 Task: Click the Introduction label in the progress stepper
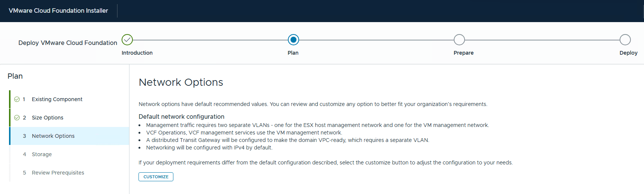(x=137, y=53)
